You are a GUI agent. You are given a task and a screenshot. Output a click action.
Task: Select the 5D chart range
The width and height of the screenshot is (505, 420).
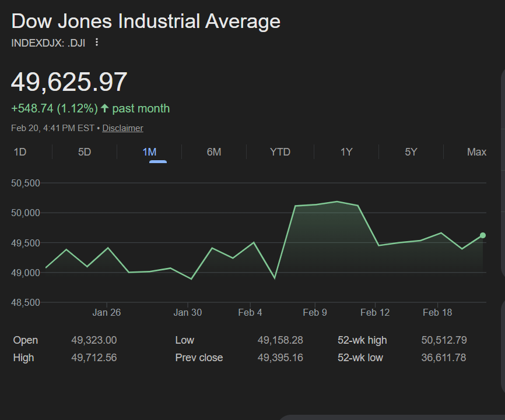click(x=85, y=152)
